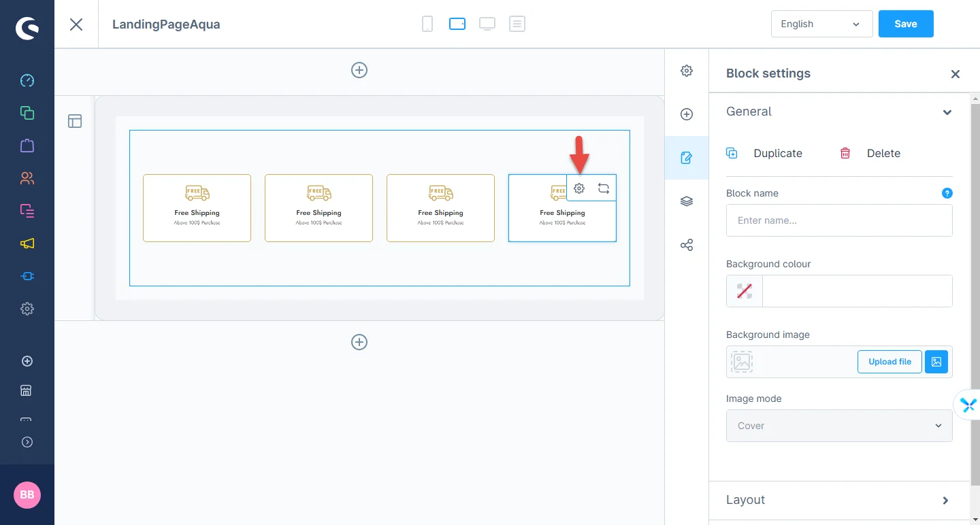
Task: Expand the Layout section
Action: click(x=839, y=500)
